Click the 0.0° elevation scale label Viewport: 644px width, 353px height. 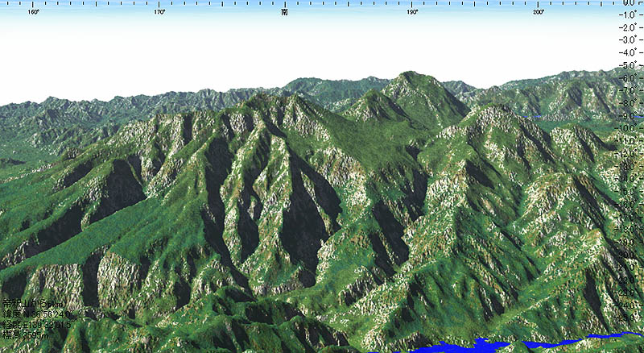tap(629, 3)
